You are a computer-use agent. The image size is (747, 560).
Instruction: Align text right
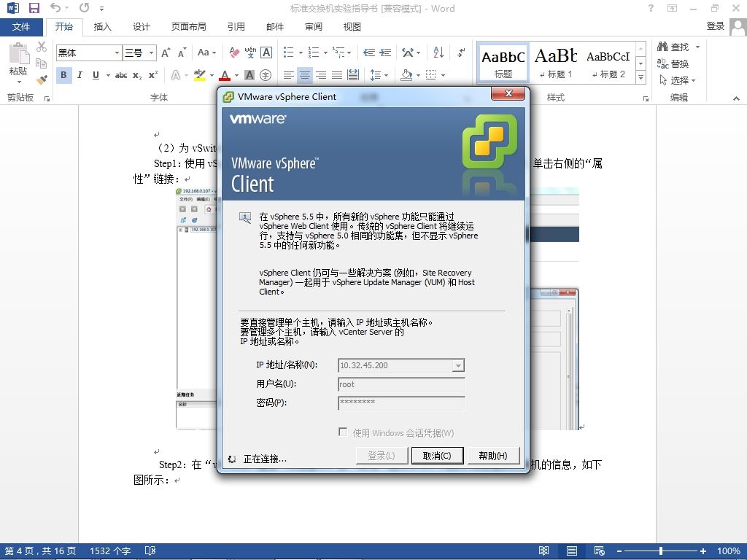pos(321,75)
